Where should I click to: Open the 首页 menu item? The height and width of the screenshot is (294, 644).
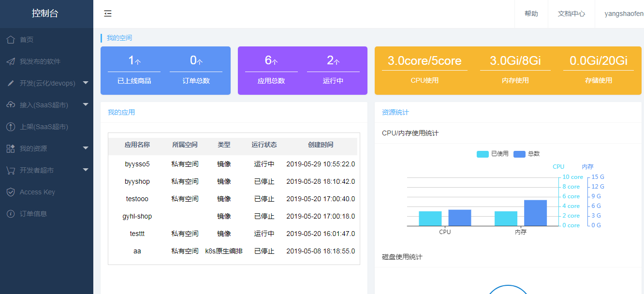coord(46,40)
